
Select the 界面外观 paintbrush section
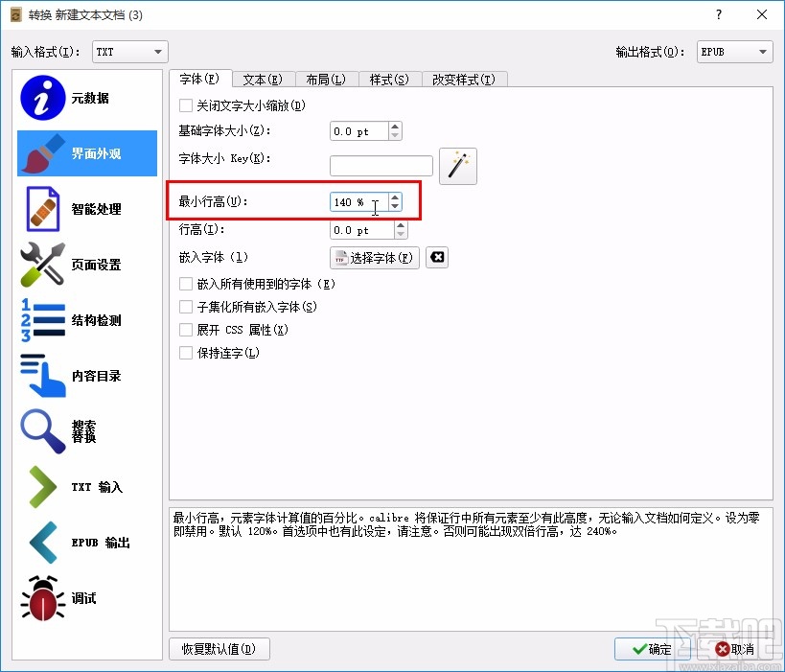tap(87, 153)
